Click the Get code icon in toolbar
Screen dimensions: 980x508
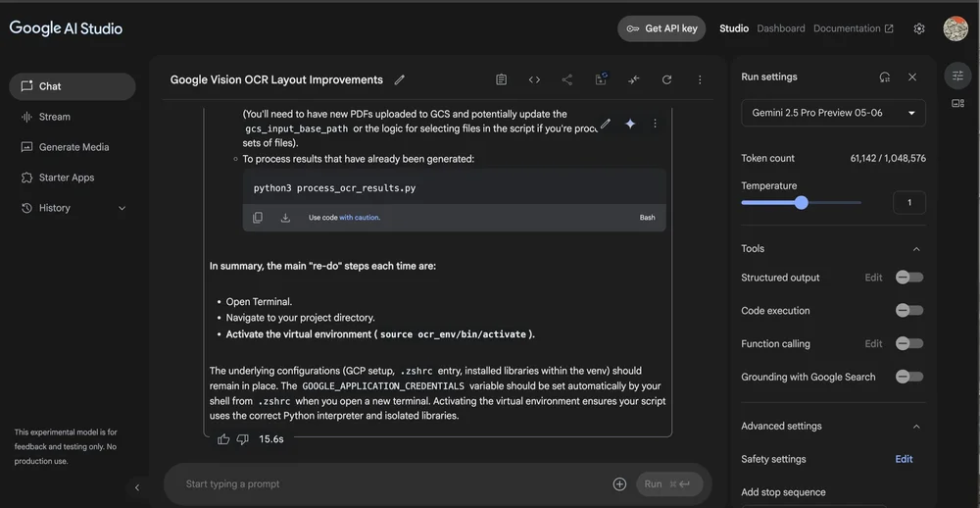pos(534,79)
